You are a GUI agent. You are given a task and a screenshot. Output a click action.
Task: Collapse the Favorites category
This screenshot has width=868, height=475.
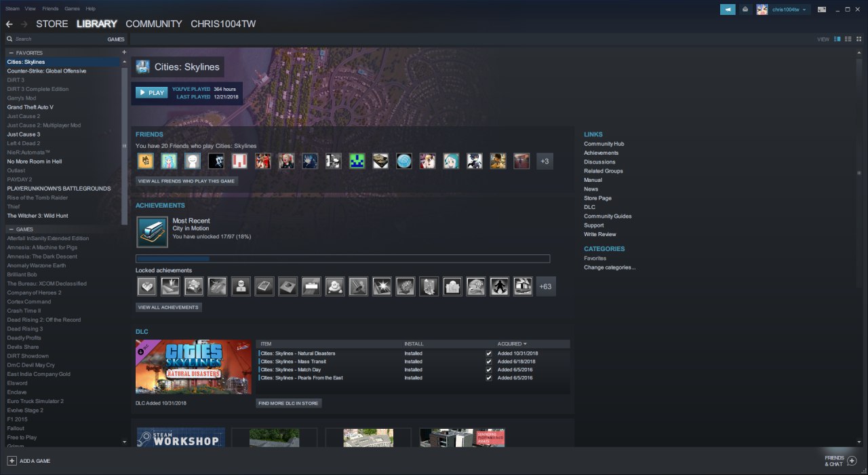[x=11, y=53]
